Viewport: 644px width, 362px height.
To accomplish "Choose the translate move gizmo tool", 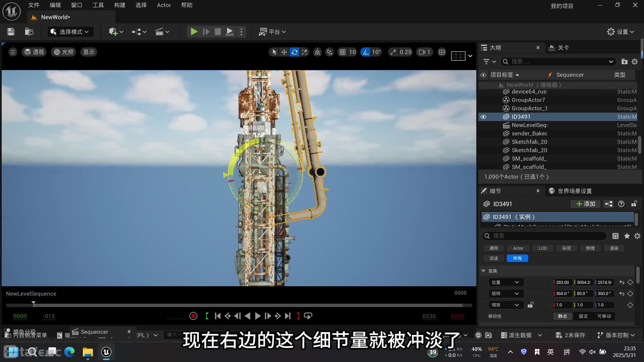I will click(x=284, y=52).
